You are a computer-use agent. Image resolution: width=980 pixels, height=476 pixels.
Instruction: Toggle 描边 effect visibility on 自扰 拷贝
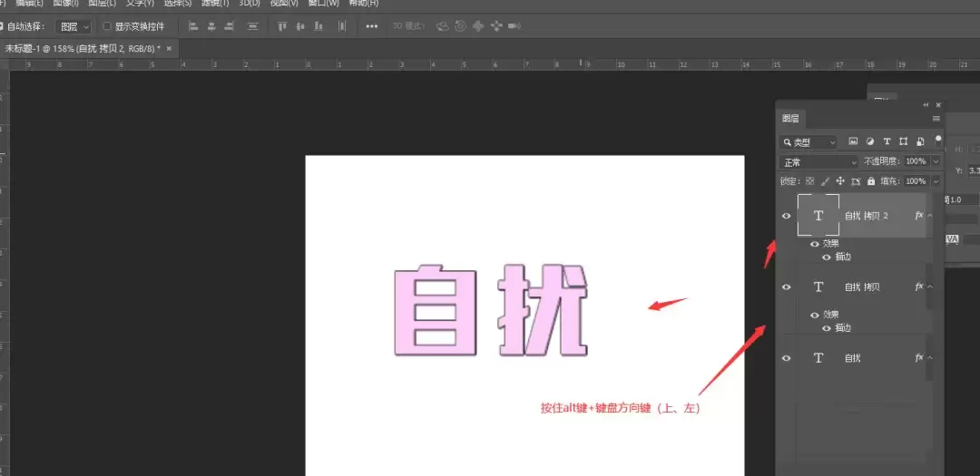coord(827,328)
